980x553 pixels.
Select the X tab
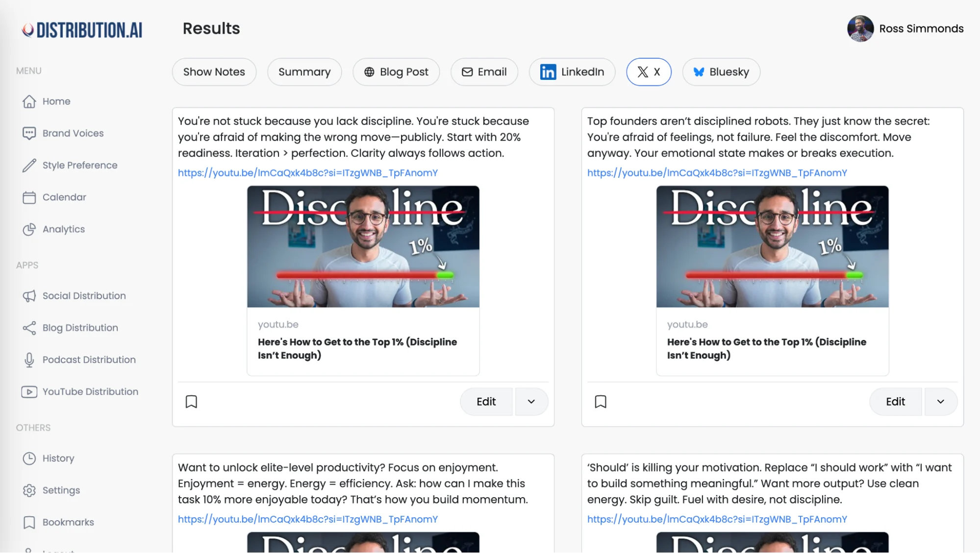pos(649,72)
